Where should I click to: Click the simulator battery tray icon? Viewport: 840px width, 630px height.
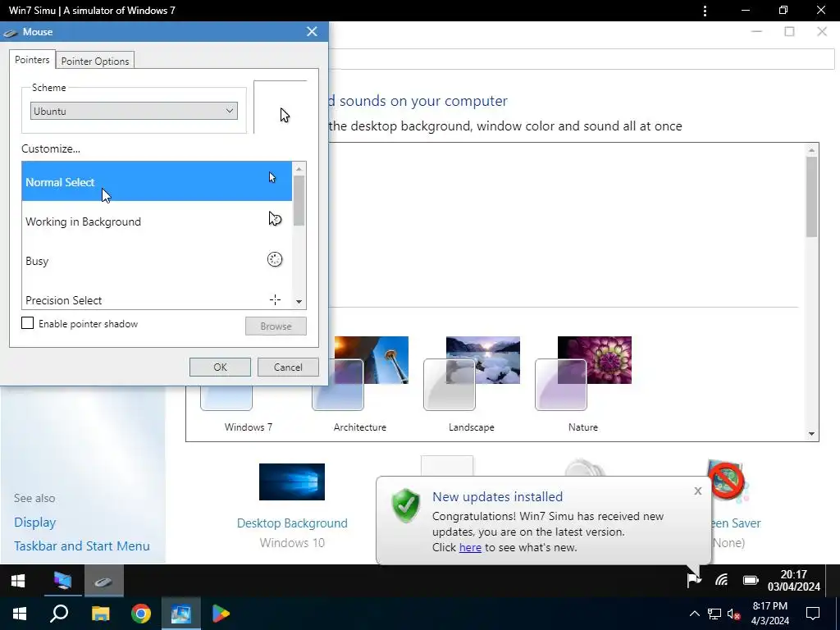pos(751,580)
